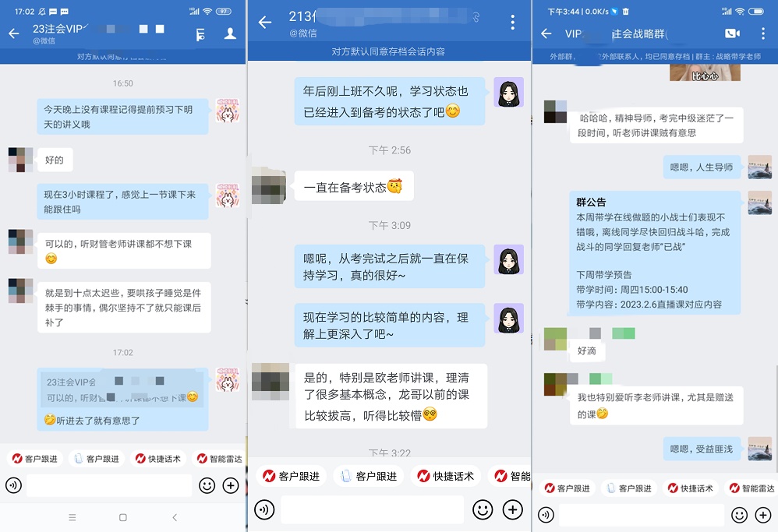Tap the voice input icon in the middle chat

[x=264, y=509]
